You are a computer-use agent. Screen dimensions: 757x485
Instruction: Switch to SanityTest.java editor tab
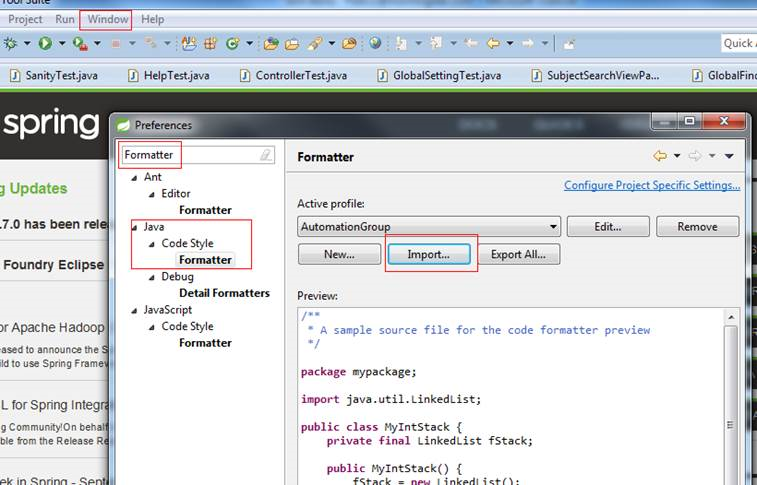click(x=54, y=75)
